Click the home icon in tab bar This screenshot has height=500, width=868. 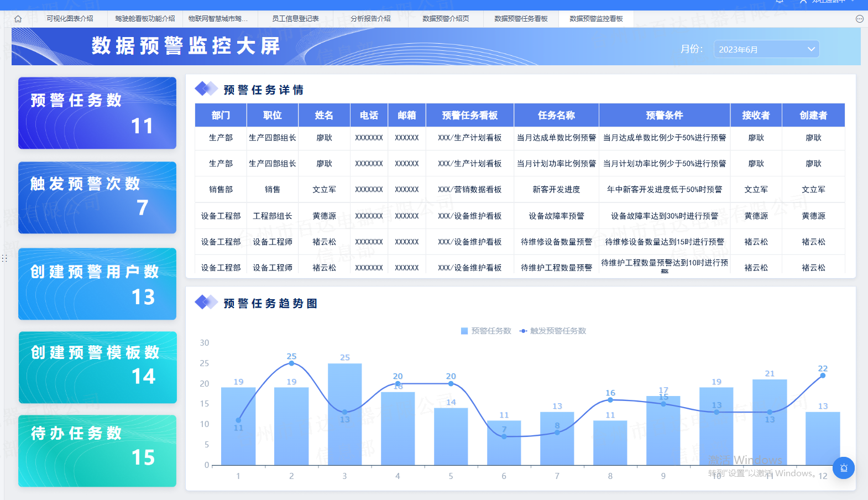[18, 19]
